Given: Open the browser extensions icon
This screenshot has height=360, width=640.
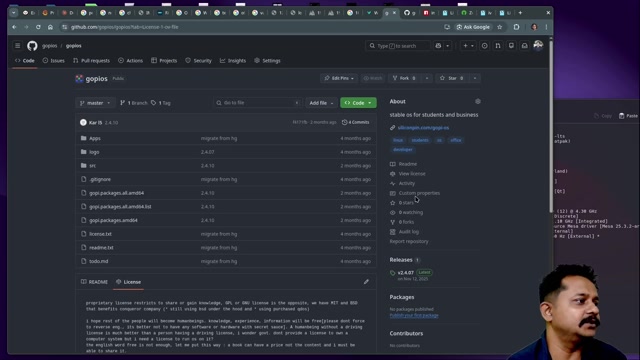Looking at the screenshot, I should 516,27.
